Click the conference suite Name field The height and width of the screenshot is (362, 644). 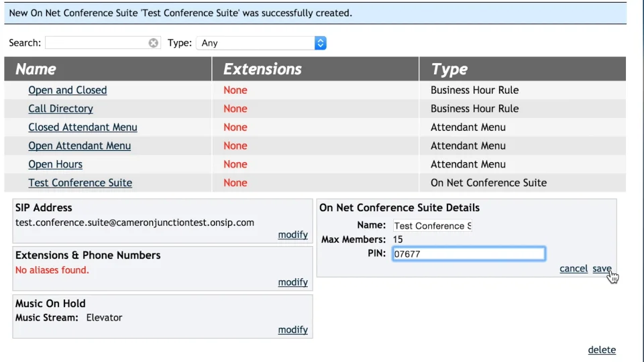pos(433,226)
